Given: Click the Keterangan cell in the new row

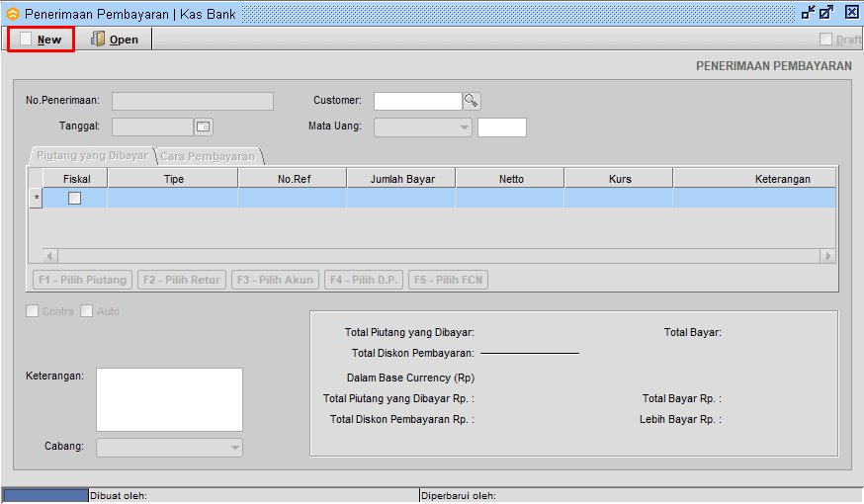Looking at the screenshot, I should coord(754,198).
